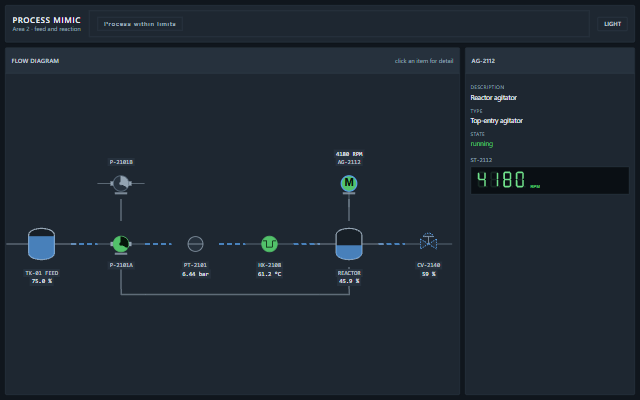Click the P-2101A running pump symbol

click(121, 244)
